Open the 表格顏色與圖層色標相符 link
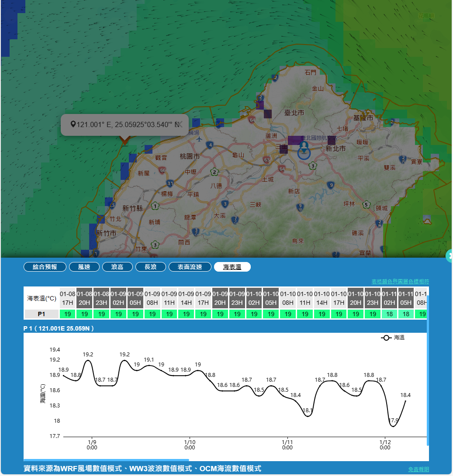This screenshot has height=476, width=453. [x=400, y=282]
